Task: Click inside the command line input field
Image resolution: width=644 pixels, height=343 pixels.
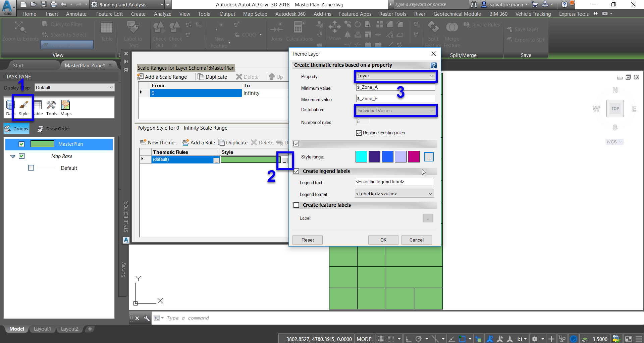Action: pos(235,318)
